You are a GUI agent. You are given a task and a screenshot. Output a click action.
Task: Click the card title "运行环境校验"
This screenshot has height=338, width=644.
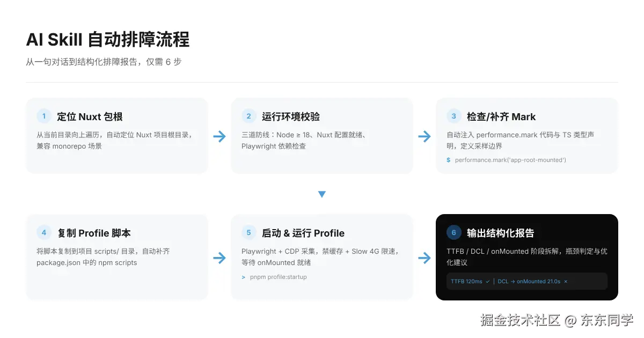(291, 116)
